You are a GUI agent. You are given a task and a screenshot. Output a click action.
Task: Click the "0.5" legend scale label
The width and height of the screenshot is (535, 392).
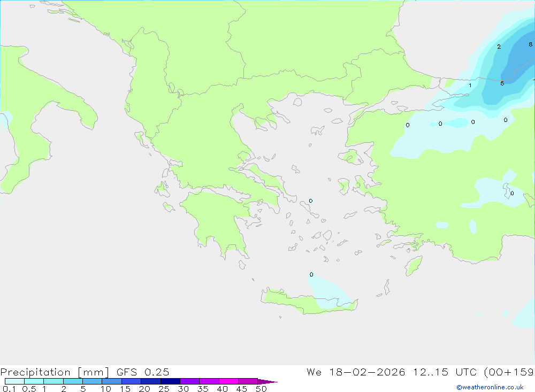(29, 389)
